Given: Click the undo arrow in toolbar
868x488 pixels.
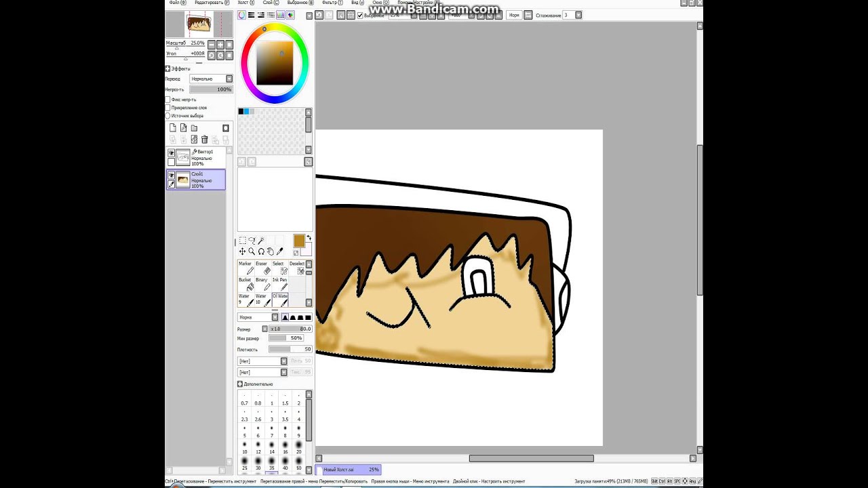Looking at the screenshot, I should 319,15.
